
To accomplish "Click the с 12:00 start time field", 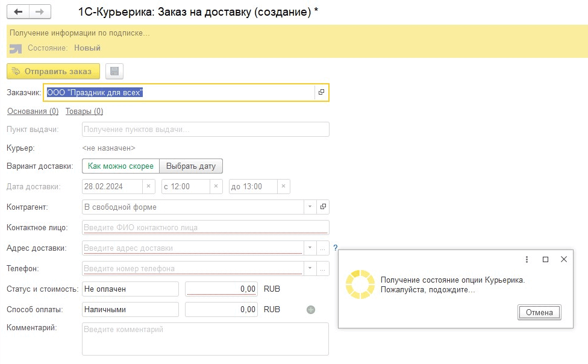I will tap(185, 186).
